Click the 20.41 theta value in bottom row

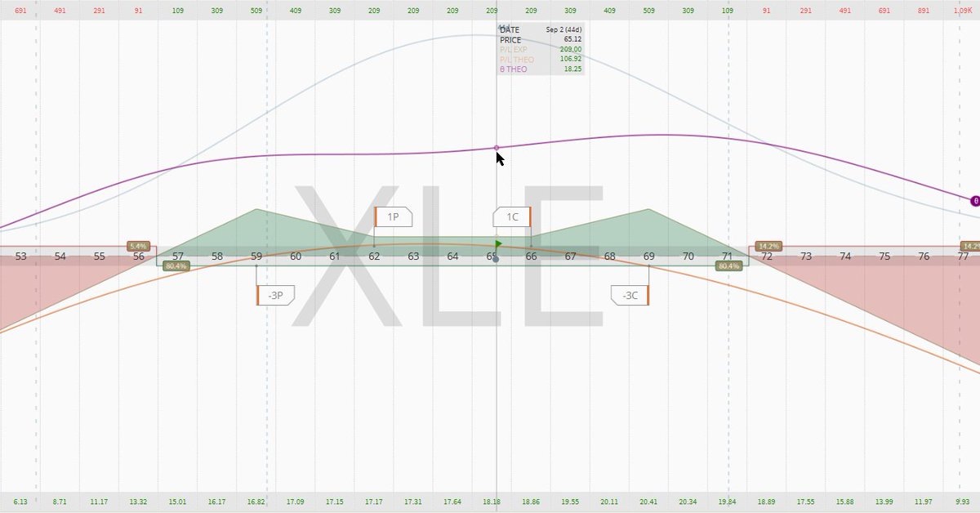pyautogui.click(x=649, y=502)
